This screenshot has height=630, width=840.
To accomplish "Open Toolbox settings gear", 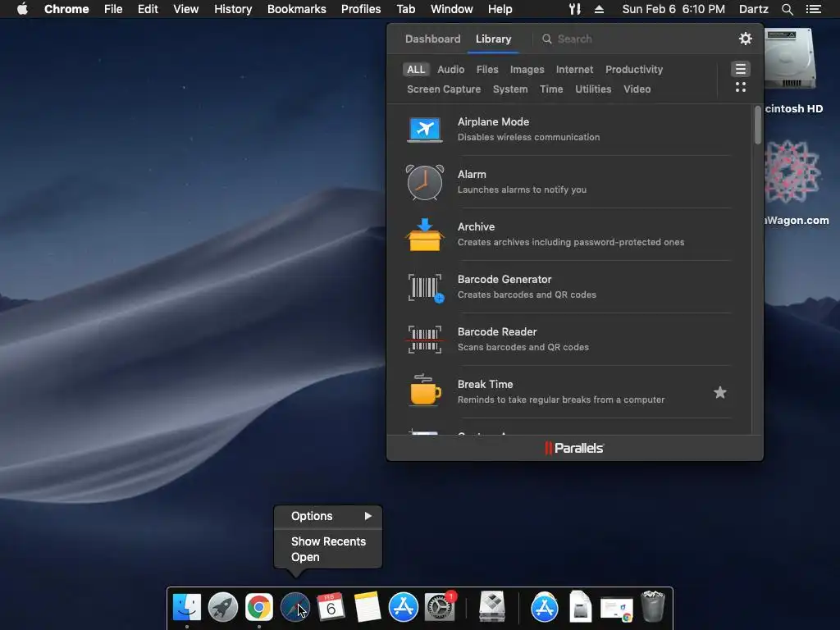I will coord(745,39).
